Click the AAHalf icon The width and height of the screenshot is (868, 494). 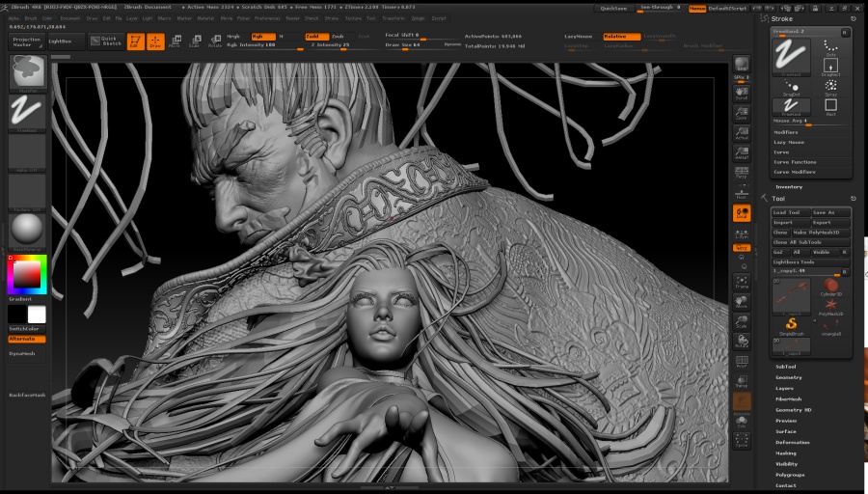tap(742, 152)
